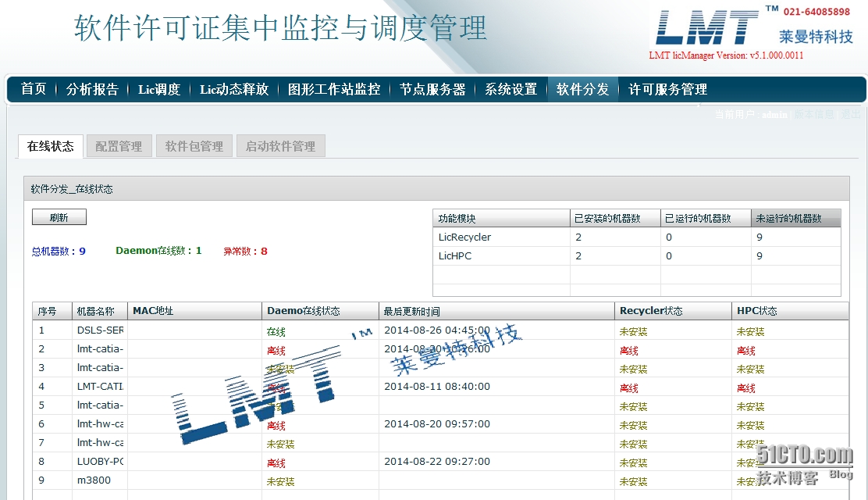Screen dimensions: 868x500
Task: Select the LUOBY-PC machine name
Action: [x=100, y=461]
